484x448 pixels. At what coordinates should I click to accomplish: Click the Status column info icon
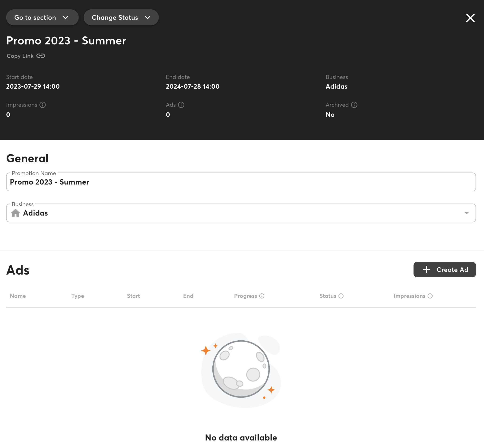[x=341, y=296]
